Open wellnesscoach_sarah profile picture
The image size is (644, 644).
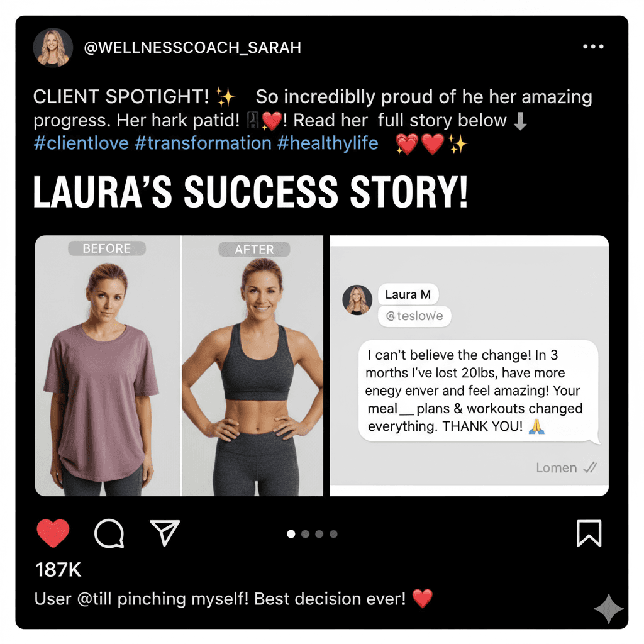[53, 48]
